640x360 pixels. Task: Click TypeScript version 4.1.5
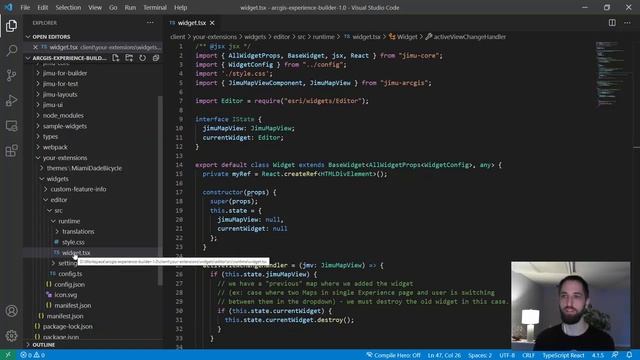(598, 355)
